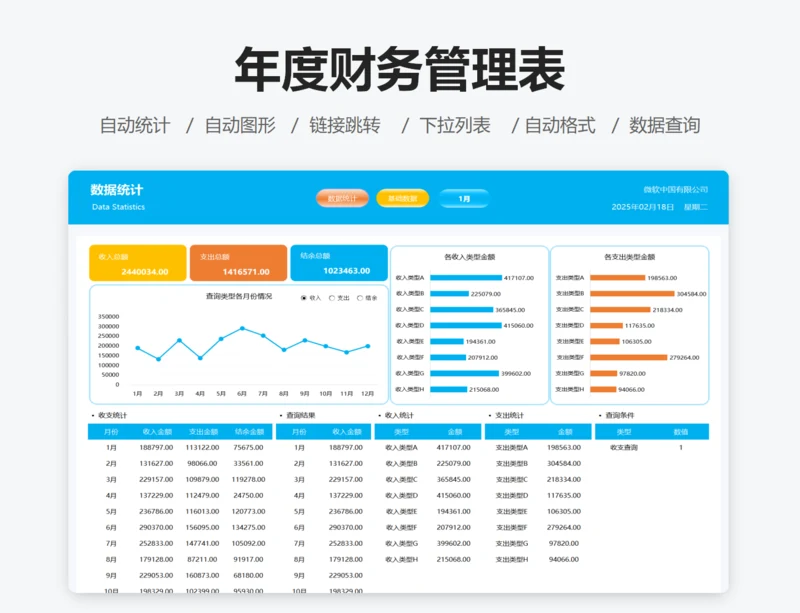Select the value 1 cell beside 收支查询

pos(681,448)
